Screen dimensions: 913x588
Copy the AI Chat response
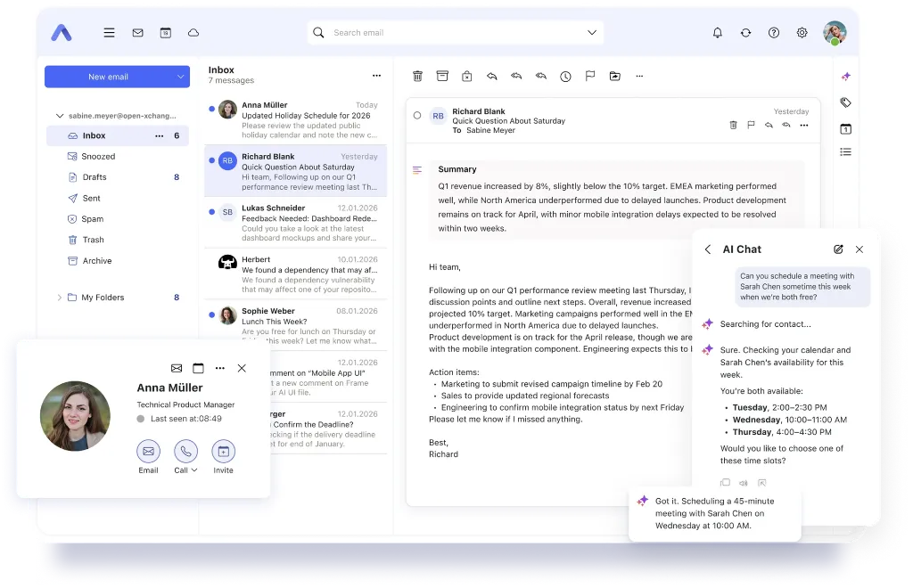coord(725,482)
